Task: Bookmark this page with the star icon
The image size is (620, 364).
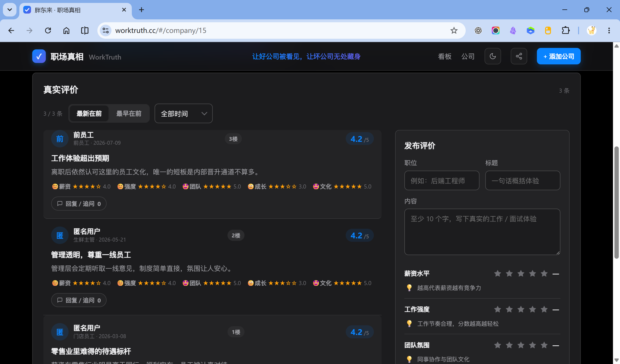Action: (454, 30)
